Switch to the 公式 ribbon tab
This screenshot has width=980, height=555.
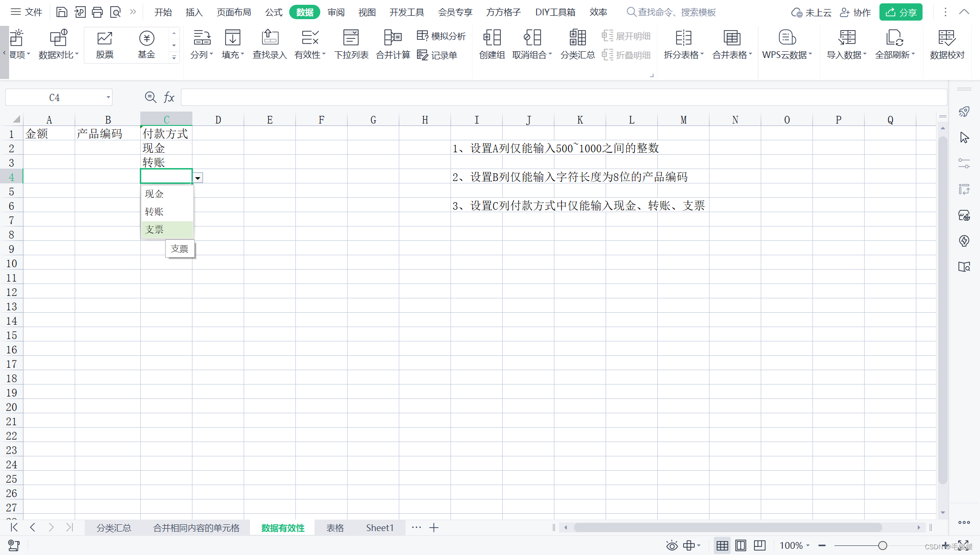(x=273, y=12)
